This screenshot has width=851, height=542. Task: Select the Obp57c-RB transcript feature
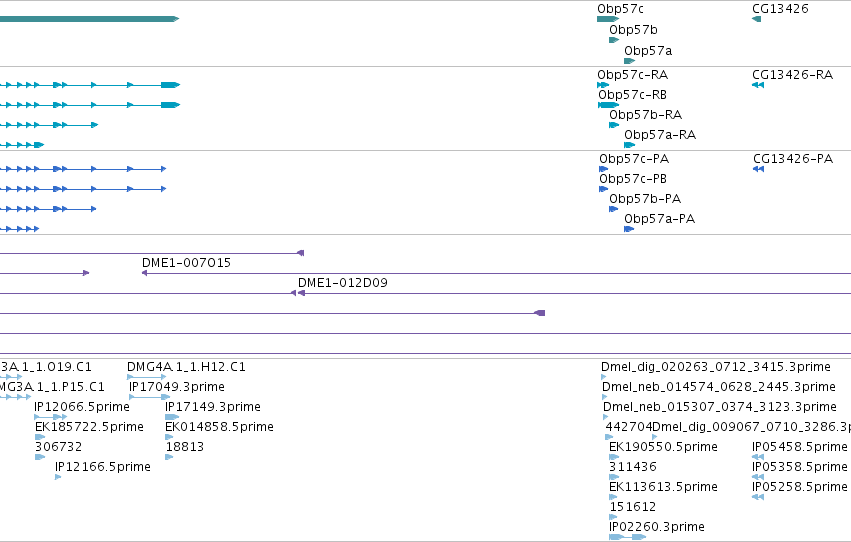click(x=608, y=105)
